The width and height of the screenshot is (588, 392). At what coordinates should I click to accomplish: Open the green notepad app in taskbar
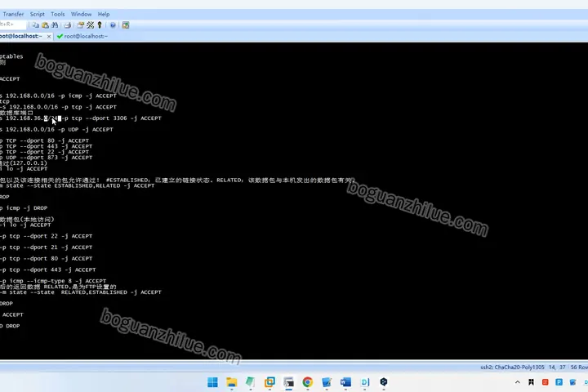tap(251, 382)
